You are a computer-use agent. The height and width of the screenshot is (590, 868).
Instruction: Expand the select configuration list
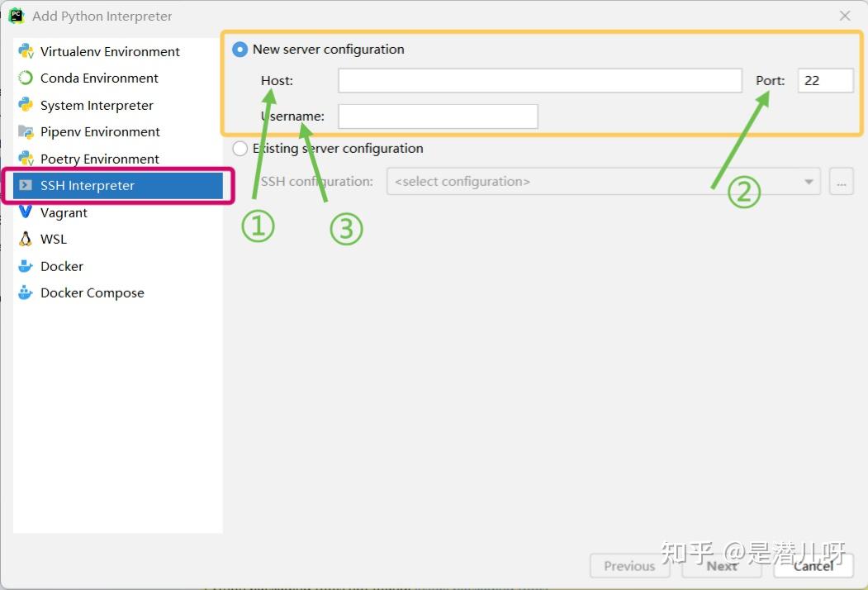[x=603, y=181]
